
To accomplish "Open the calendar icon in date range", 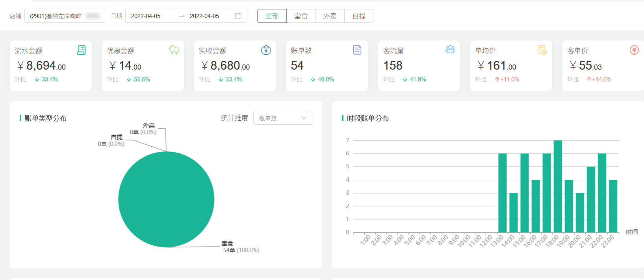I will tap(238, 16).
